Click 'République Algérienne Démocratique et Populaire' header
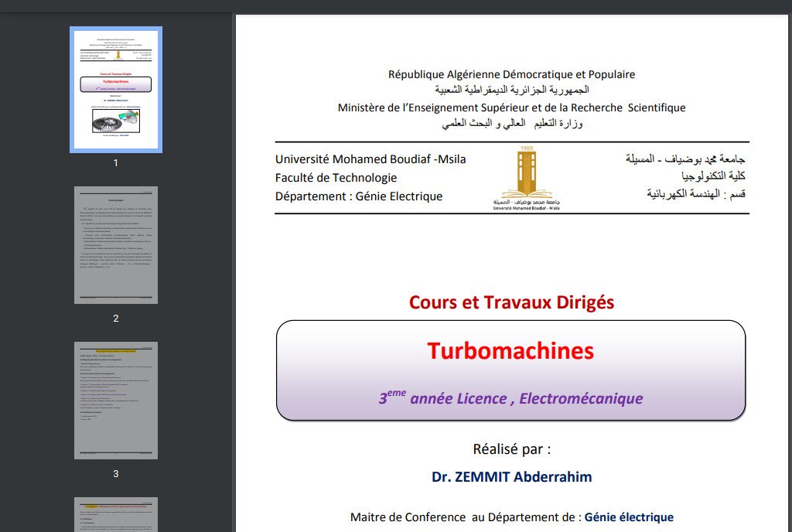Screen dimensions: 792x532 coord(512,75)
